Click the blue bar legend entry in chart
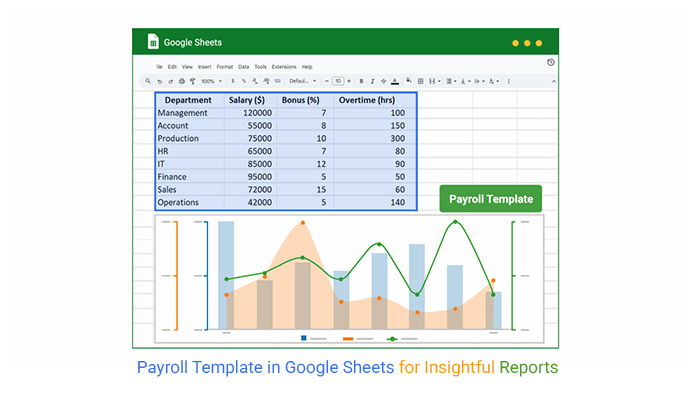This screenshot has width=698, height=400. point(314,339)
